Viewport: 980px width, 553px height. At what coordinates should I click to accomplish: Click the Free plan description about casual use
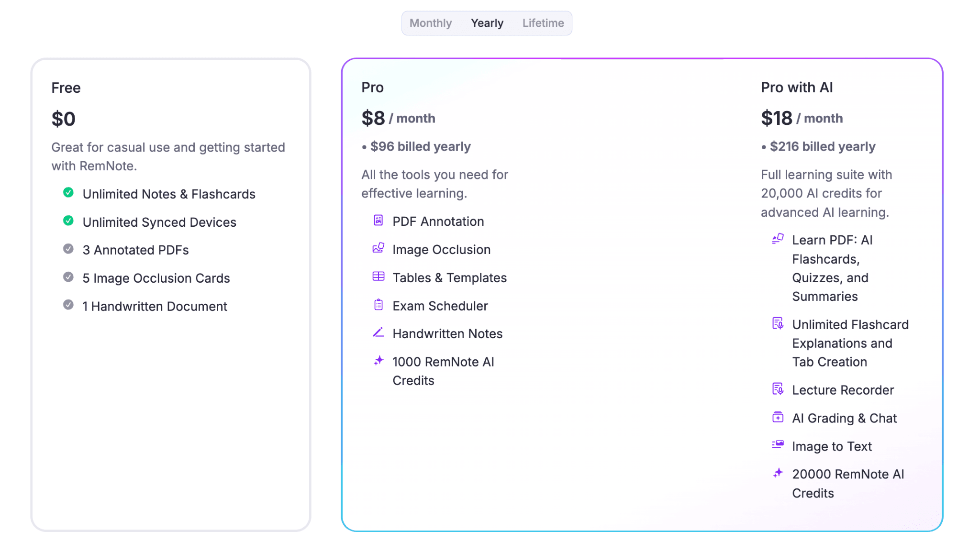click(168, 157)
